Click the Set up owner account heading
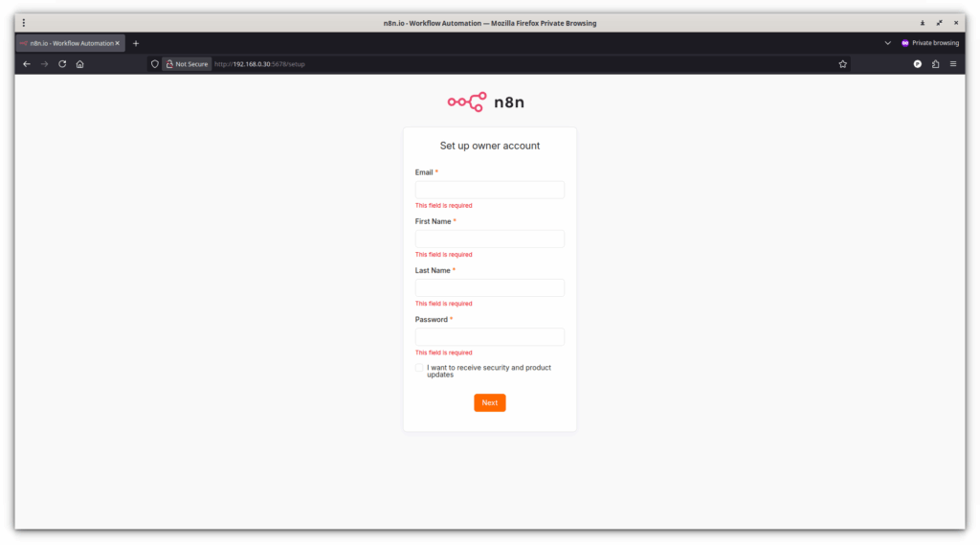Image resolution: width=980 pixels, height=545 pixels. pos(489,146)
